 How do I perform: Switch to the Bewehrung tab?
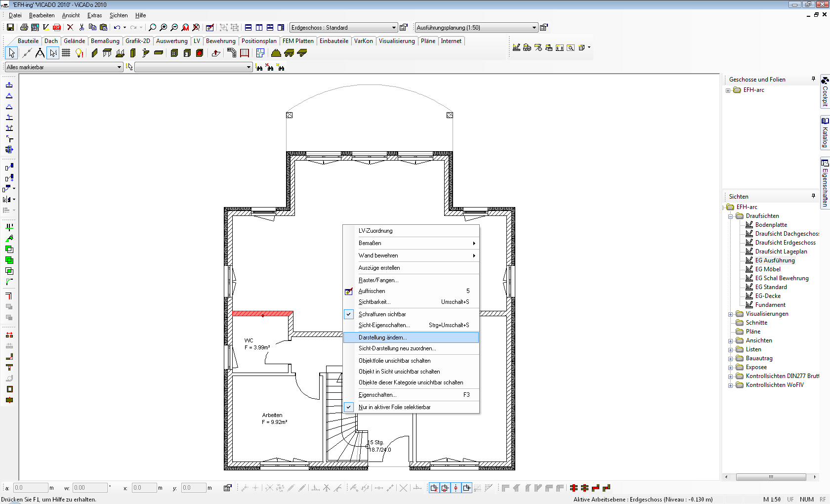click(x=221, y=41)
